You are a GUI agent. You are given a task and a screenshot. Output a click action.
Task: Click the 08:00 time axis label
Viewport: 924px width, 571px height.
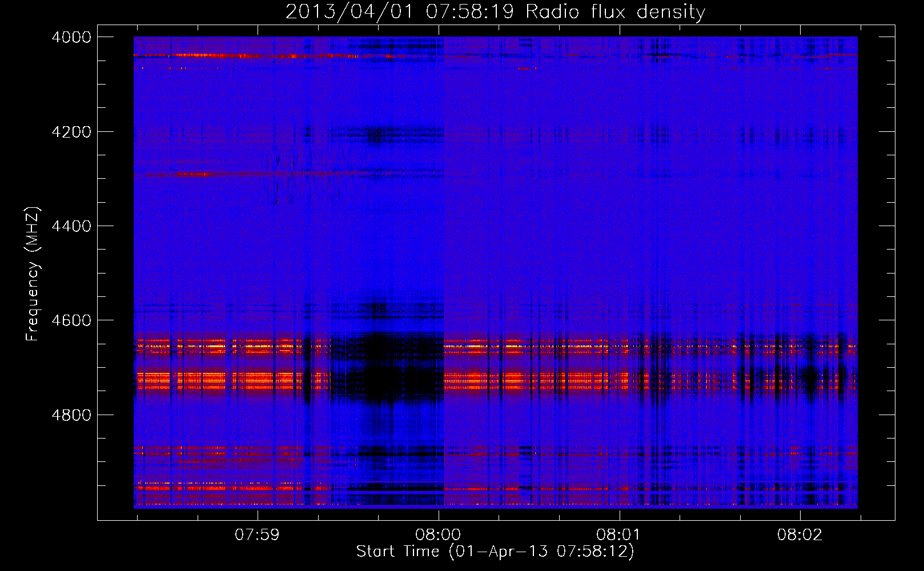(438, 535)
